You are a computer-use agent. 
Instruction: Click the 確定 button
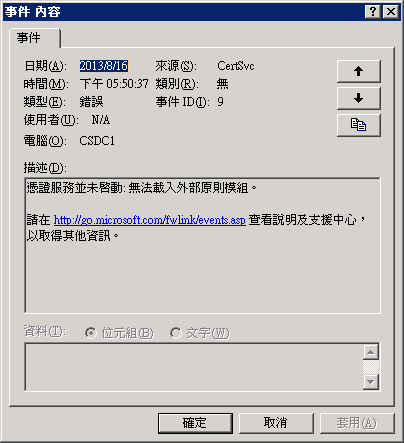coord(195,423)
